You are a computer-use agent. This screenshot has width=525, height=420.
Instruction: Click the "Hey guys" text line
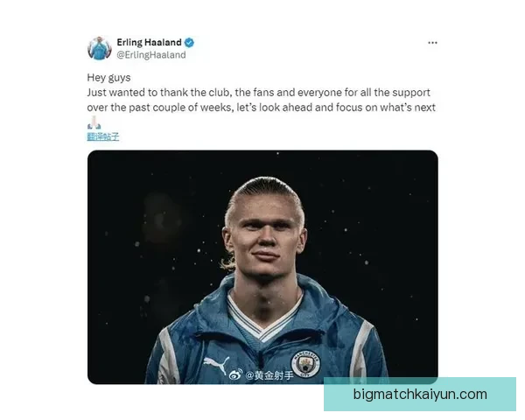pos(108,78)
